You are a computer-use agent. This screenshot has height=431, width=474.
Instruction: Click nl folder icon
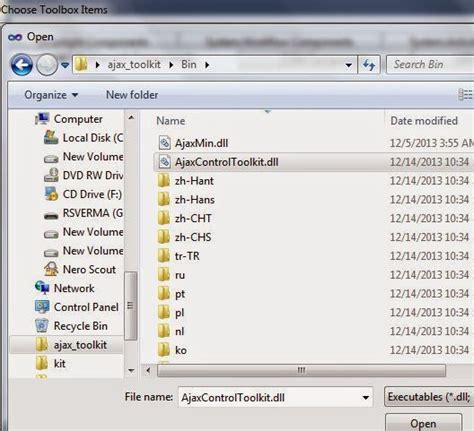pyautogui.click(x=164, y=331)
